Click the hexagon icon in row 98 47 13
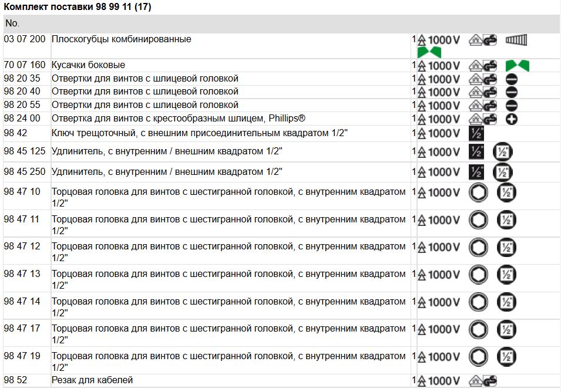This screenshot has width=561, height=392. coord(478,275)
